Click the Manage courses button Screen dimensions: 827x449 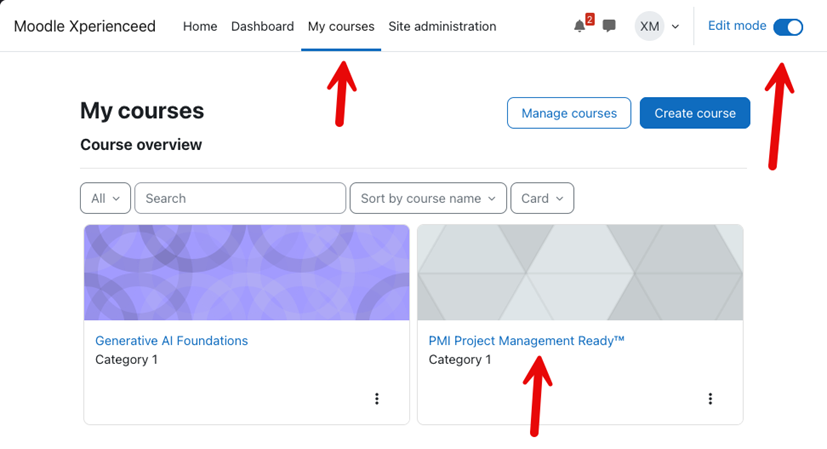click(x=569, y=113)
